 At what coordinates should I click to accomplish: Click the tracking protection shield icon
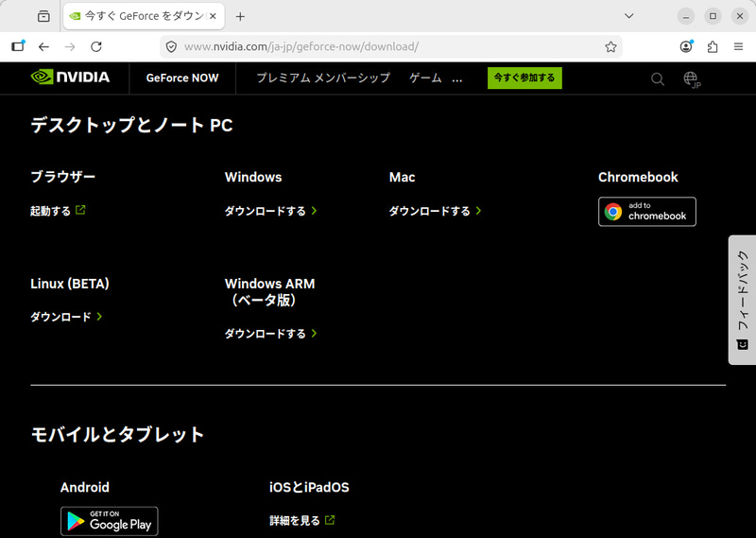point(171,47)
